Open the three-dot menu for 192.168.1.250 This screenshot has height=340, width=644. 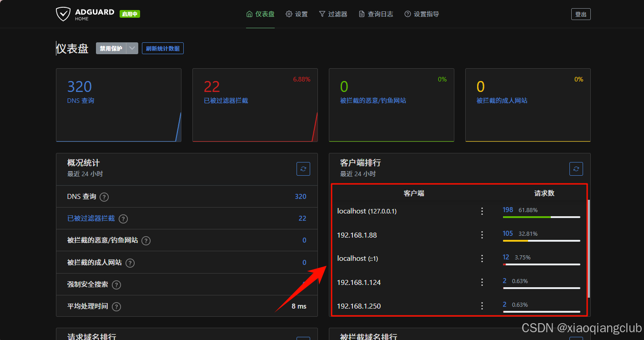pos(482,306)
